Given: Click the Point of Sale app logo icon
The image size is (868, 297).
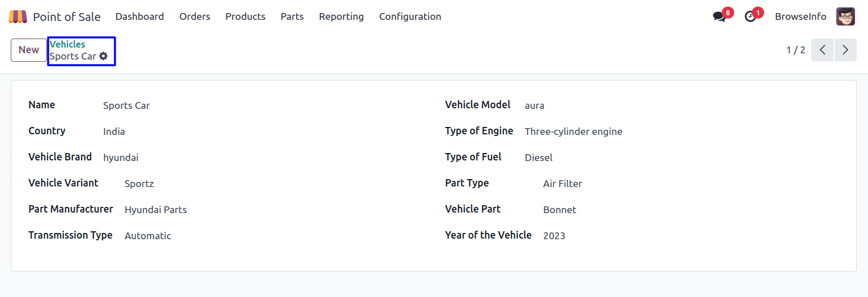Looking at the screenshot, I should 18,17.
